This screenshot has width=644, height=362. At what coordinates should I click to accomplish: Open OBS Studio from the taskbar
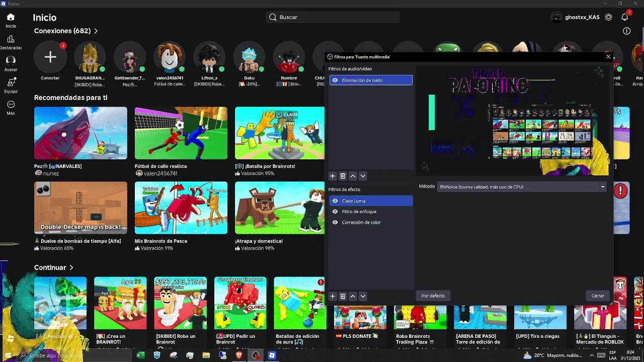[x=256, y=355]
